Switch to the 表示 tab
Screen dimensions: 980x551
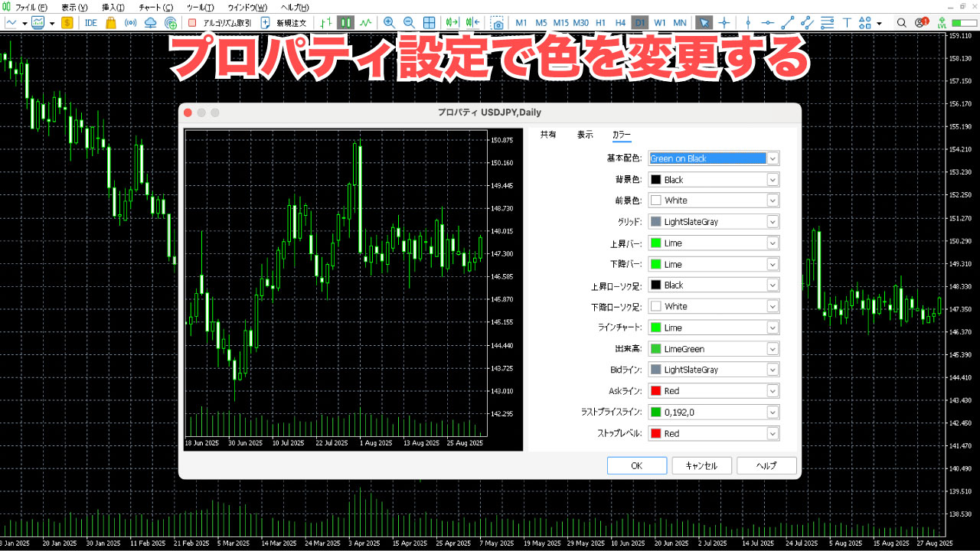[x=584, y=134]
